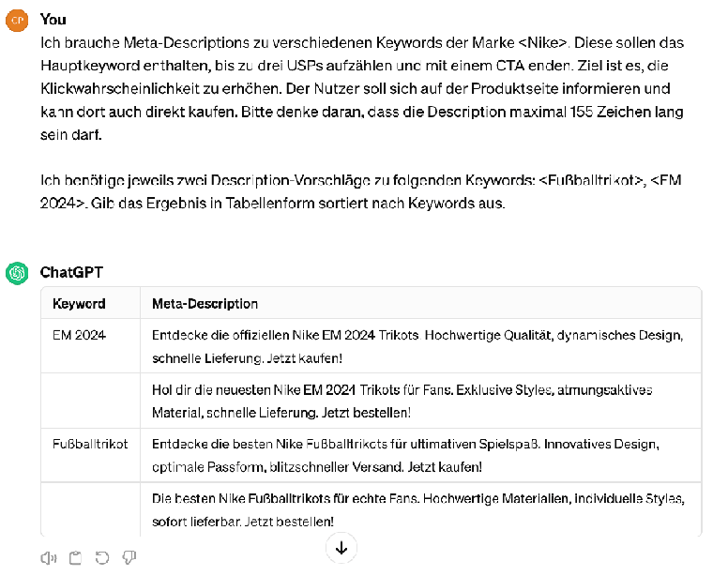Click the "Fußballtrikot" keyword cell
This screenshot has width=728, height=576.
[x=90, y=443]
